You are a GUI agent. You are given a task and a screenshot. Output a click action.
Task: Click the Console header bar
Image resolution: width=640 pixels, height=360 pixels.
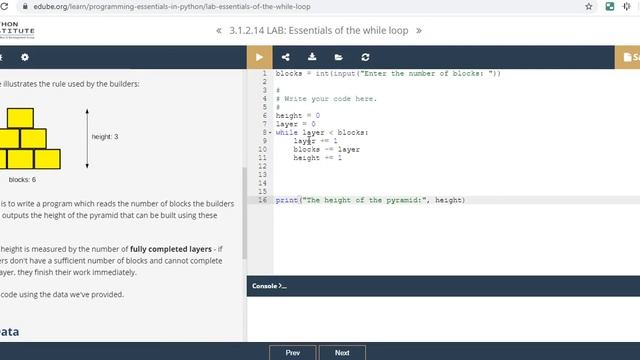pyautogui.click(x=443, y=286)
